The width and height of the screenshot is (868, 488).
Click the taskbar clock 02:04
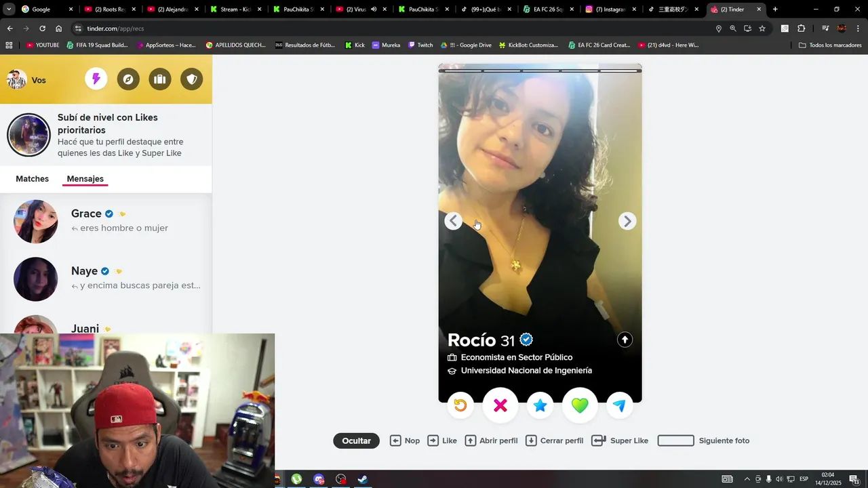click(x=828, y=479)
